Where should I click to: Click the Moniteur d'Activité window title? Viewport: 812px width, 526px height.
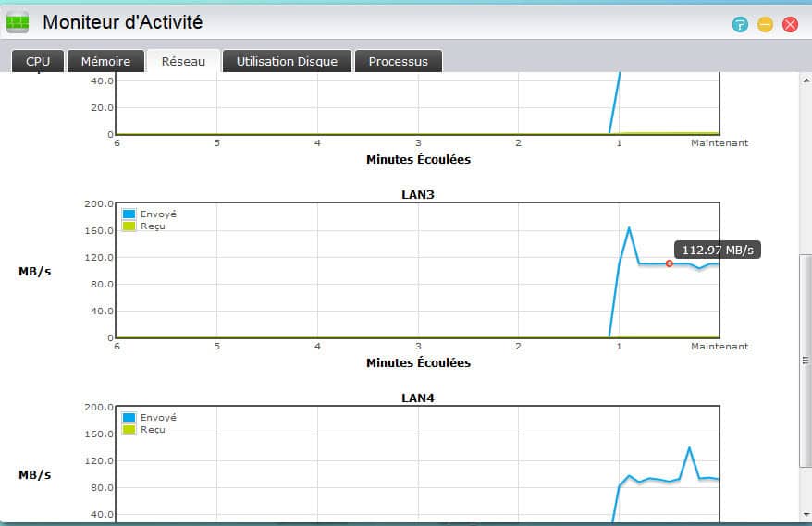pyautogui.click(x=123, y=22)
